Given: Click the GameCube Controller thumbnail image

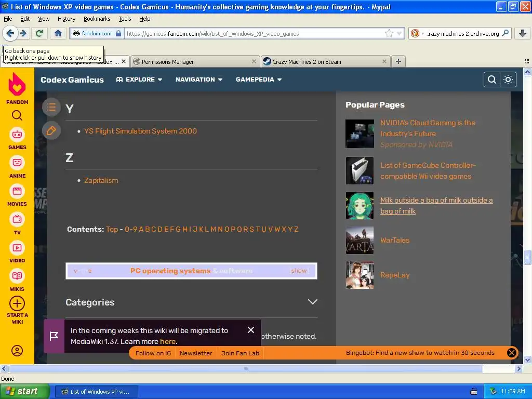Looking at the screenshot, I should click(x=360, y=170).
